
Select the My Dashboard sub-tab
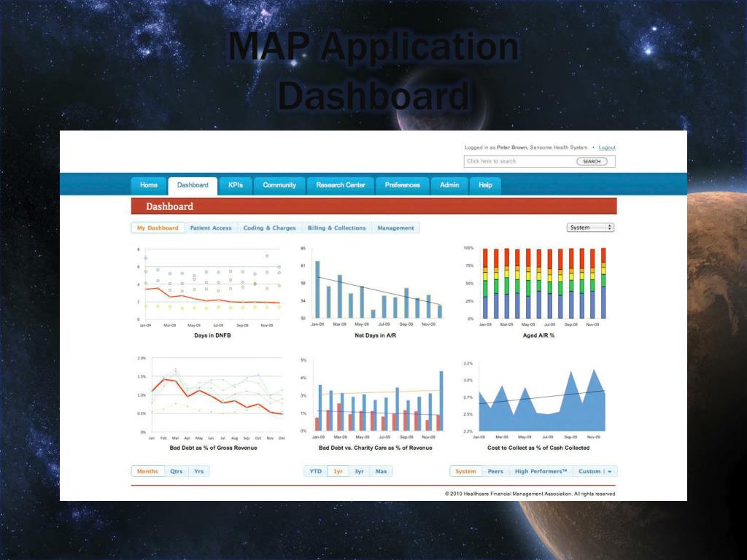coord(158,228)
